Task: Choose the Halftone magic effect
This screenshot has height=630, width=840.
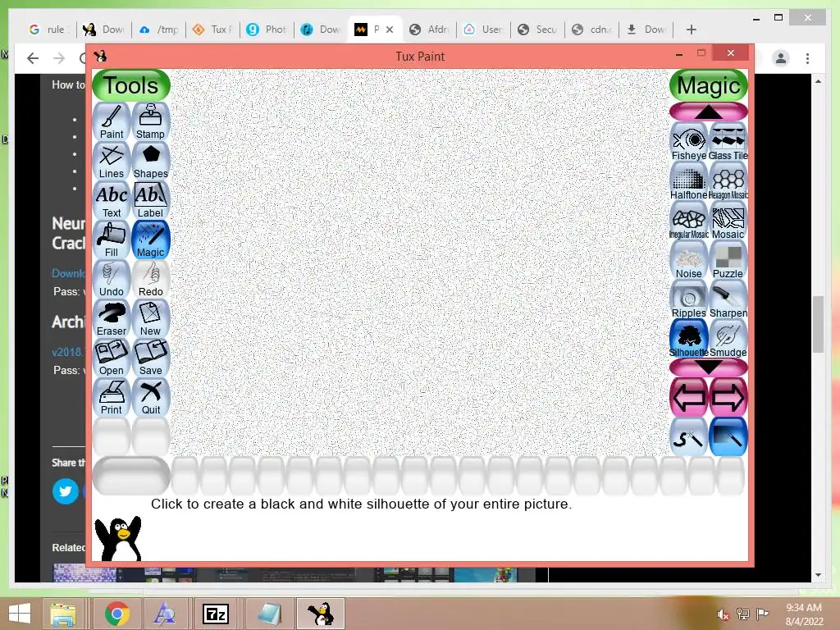Action: [x=689, y=181]
